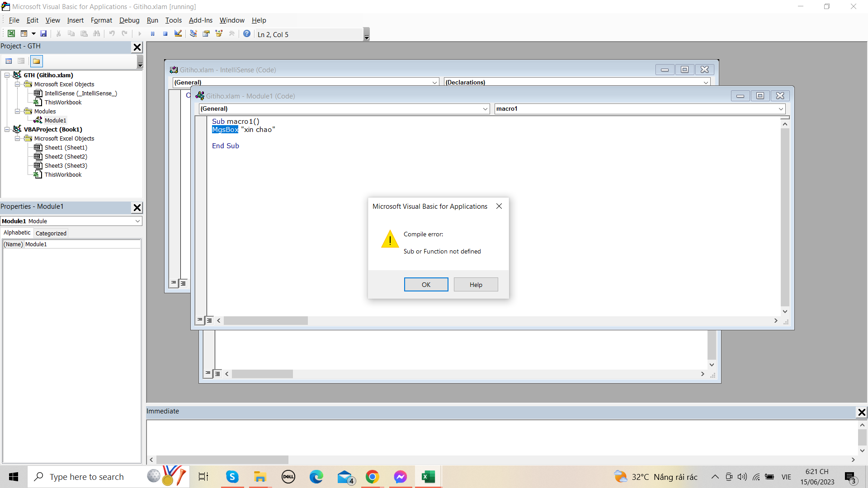The image size is (868, 488).
Task: Open the Insert object dropdown arrow
Action: (x=33, y=34)
